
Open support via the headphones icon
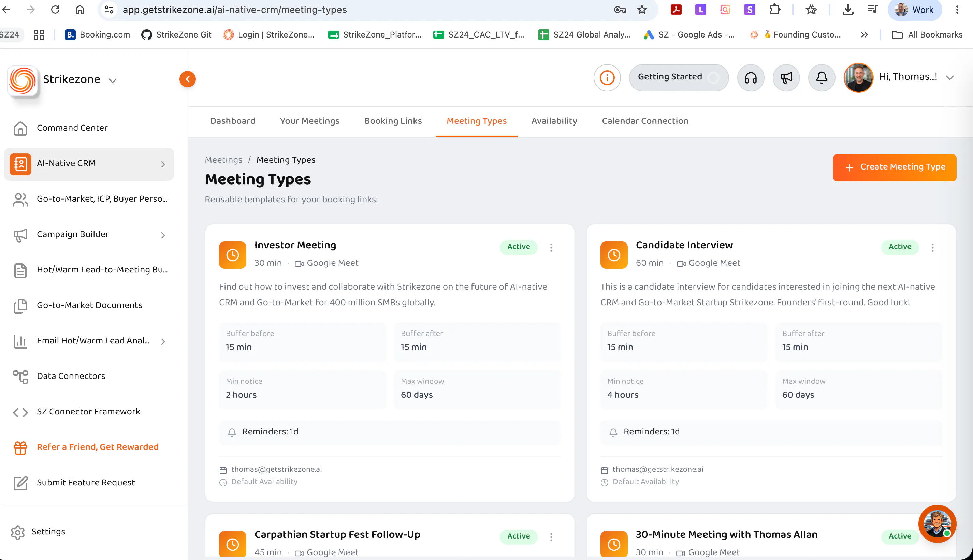click(751, 78)
